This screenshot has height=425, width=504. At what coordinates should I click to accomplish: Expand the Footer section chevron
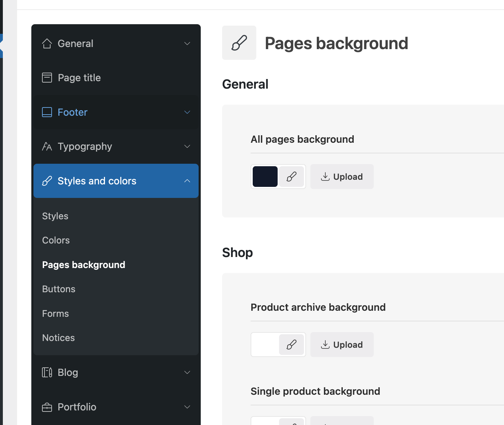tap(187, 112)
